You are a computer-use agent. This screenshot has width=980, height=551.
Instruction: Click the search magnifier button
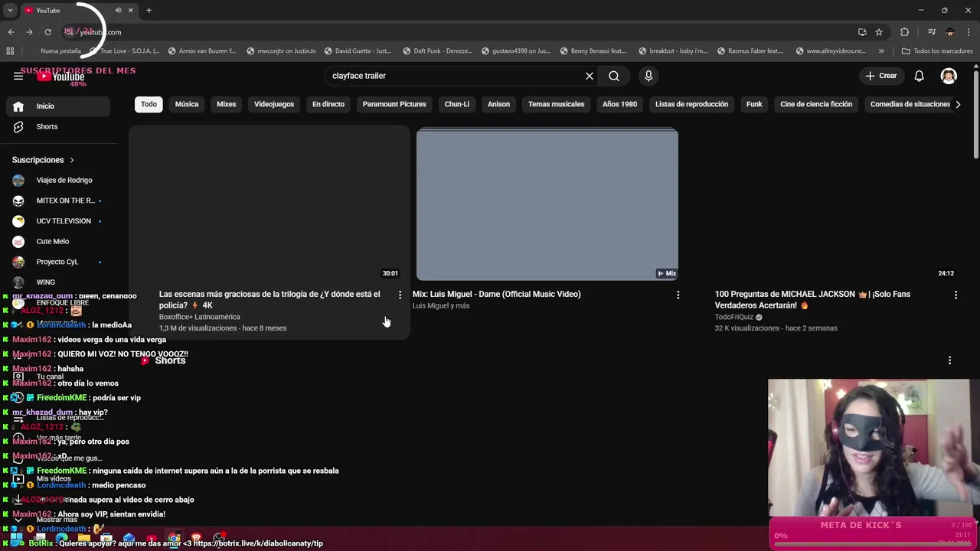point(614,76)
